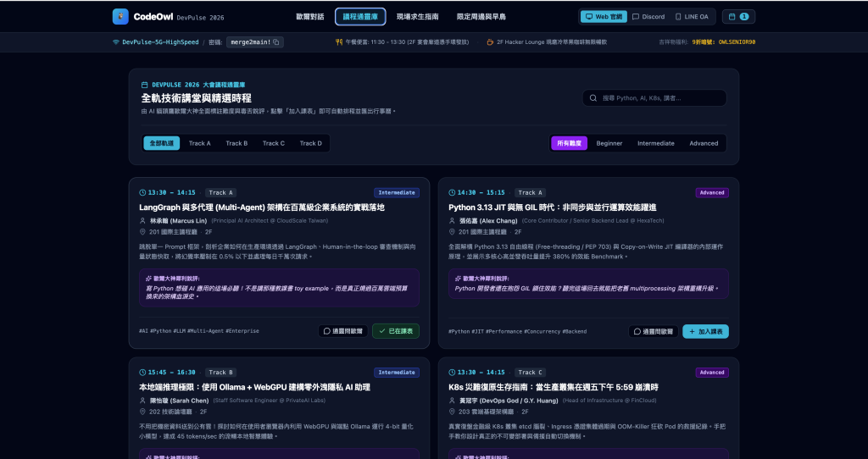Add Python 3.13 JIT session to schedule
868x459 pixels.
706,331
